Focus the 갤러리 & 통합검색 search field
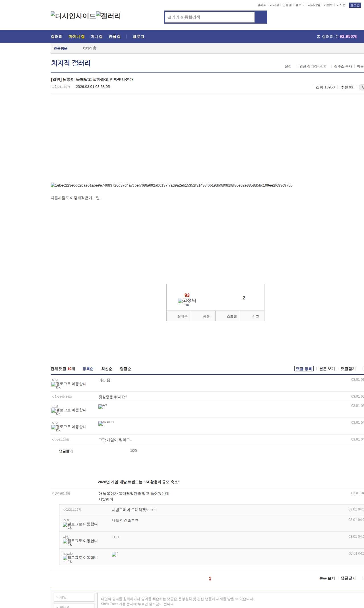 tap(210, 17)
